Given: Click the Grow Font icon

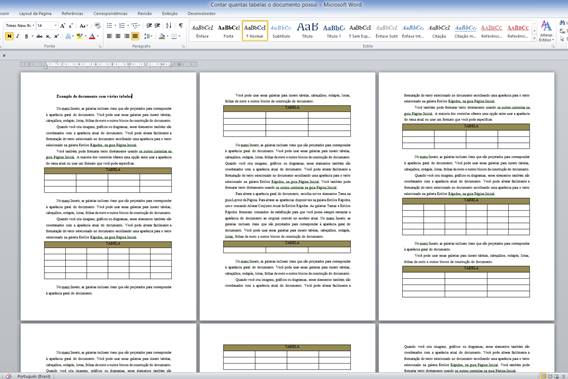Looking at the screenshot, I should [x=62, y=26].
